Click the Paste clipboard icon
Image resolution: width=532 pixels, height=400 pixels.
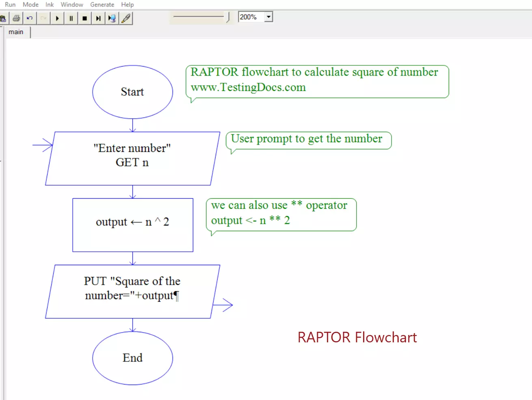point(3,18)
